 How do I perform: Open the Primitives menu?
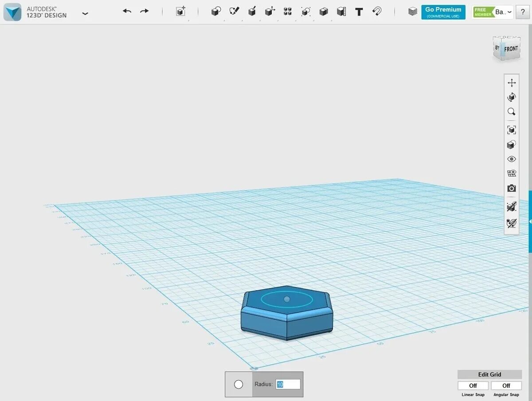216,12
